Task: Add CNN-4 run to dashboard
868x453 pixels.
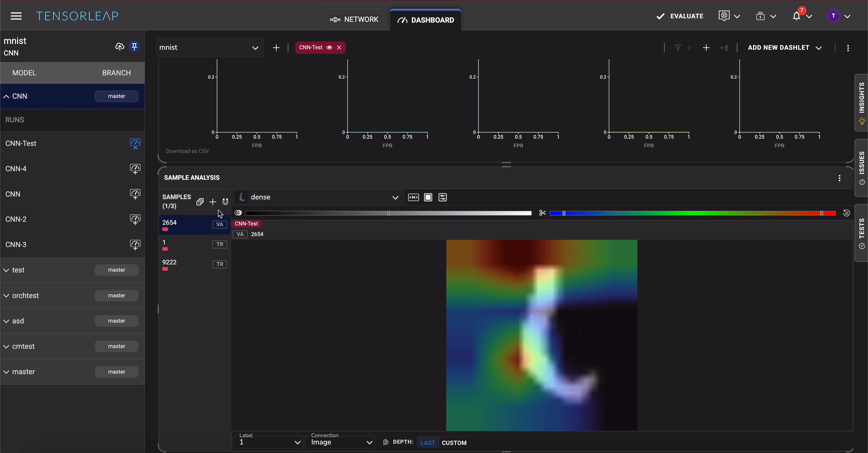Action: [x=135, y=169]
